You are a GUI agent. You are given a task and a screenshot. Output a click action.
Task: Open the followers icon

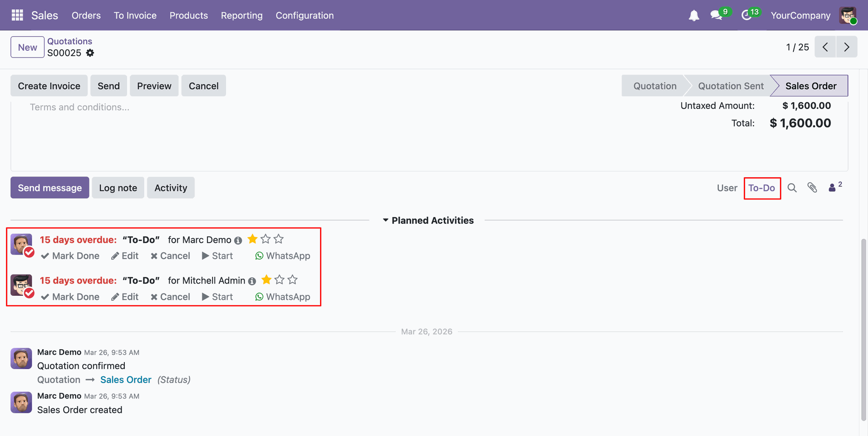(x=835, y=187)
